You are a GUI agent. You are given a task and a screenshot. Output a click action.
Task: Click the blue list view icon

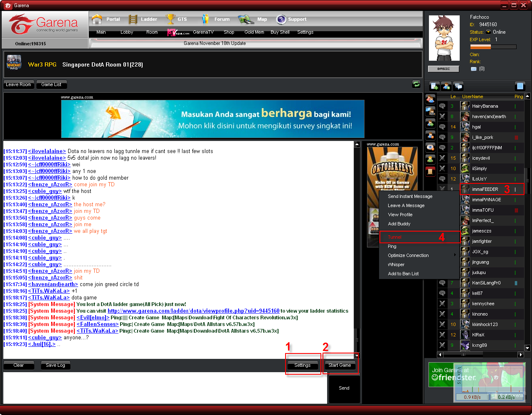[520, 86]
